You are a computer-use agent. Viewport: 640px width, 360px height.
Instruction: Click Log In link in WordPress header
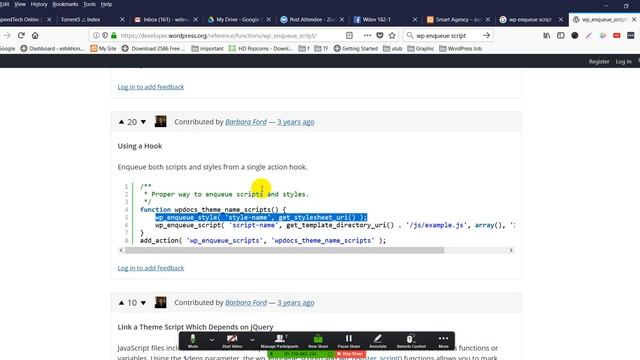[623, 61]
